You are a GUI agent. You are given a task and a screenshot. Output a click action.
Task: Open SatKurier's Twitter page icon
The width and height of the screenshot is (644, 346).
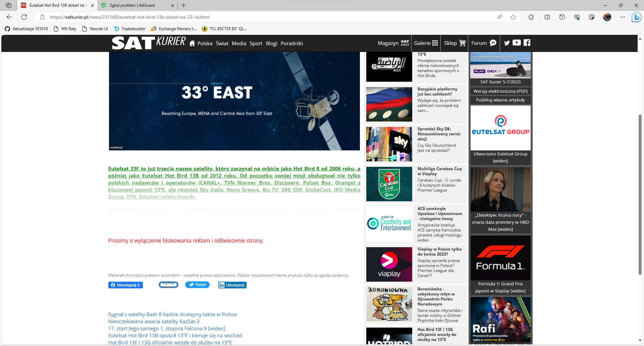coord(507,43)
